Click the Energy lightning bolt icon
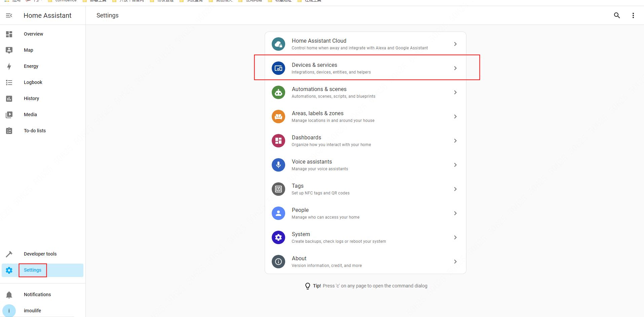The width and height of the screenshot is (644, 317). pyautogui.click(x=9, y=66)
